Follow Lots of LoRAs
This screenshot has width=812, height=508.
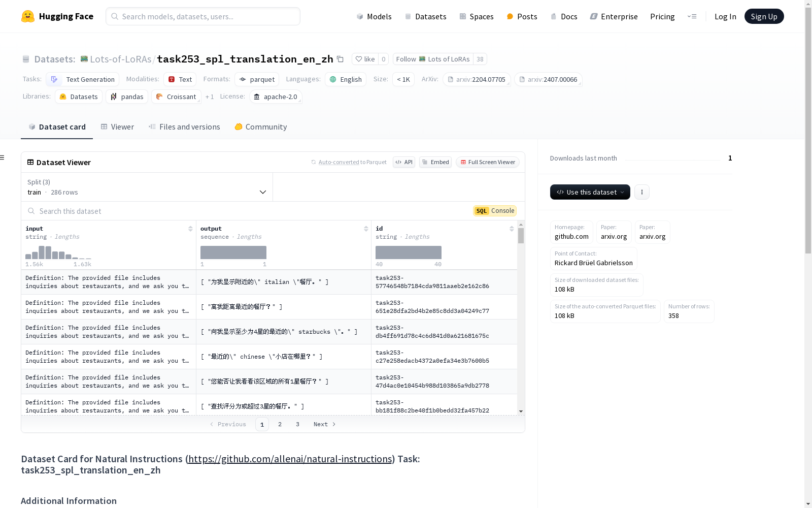433,59
